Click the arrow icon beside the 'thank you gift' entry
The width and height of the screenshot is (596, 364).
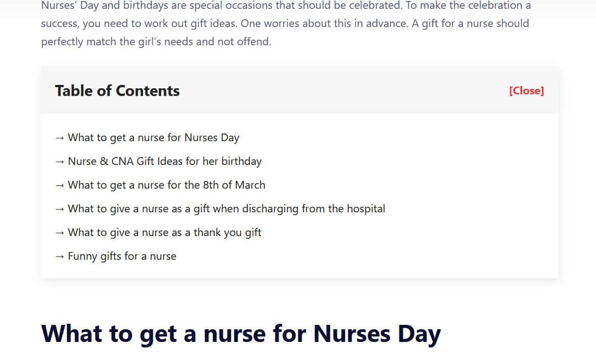pos(60,233)
